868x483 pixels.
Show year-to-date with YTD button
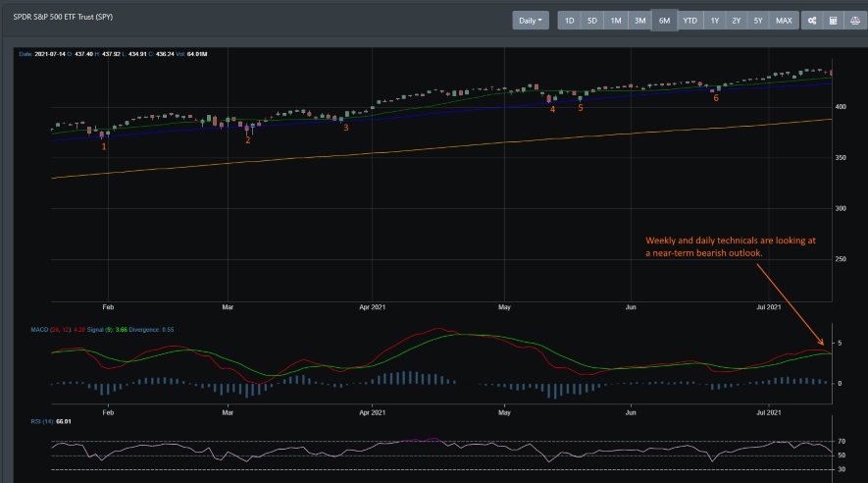pos(689,21)
